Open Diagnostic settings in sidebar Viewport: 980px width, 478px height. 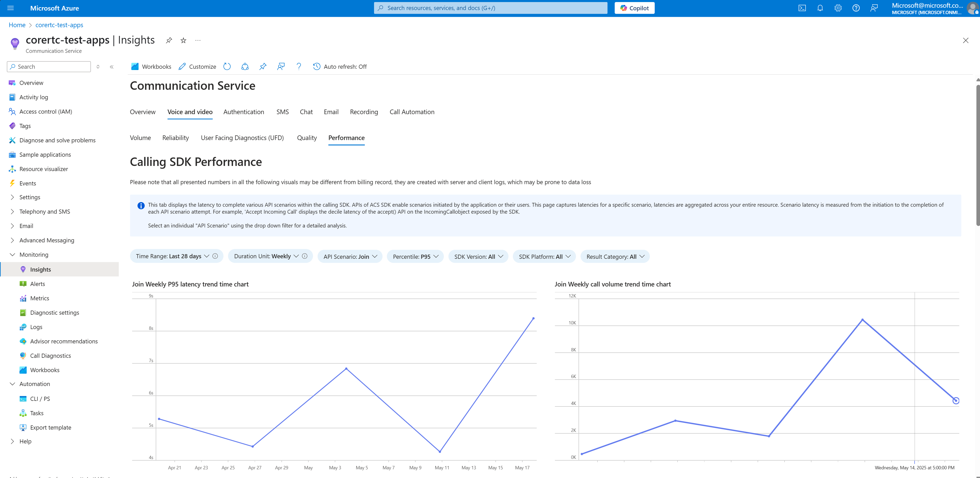coord(54,313)
